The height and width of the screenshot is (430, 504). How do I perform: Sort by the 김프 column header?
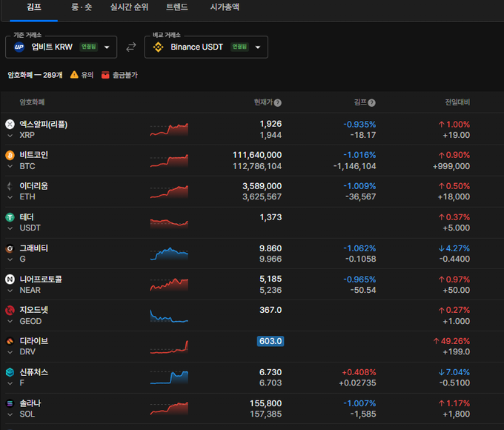coord(360,102)
